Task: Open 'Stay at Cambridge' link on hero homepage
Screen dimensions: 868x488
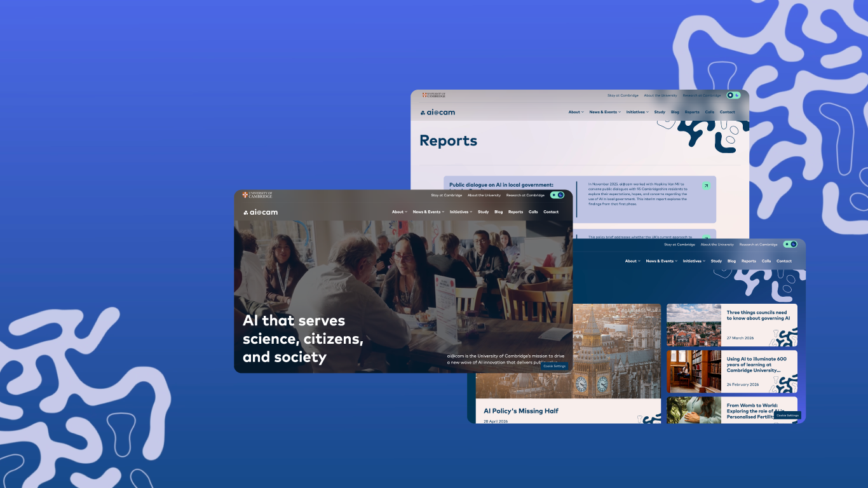Action: 447,195
